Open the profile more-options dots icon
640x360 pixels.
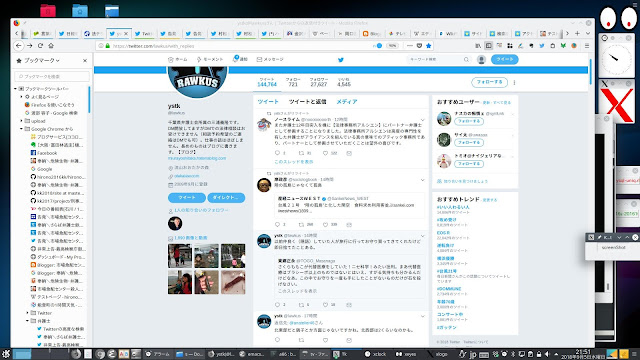(x=514, y=82)
